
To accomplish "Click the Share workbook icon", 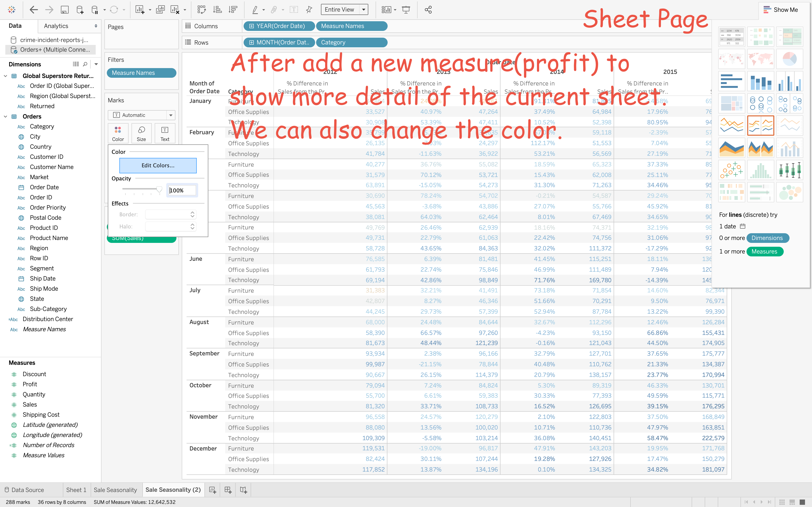I will (428, 10).
